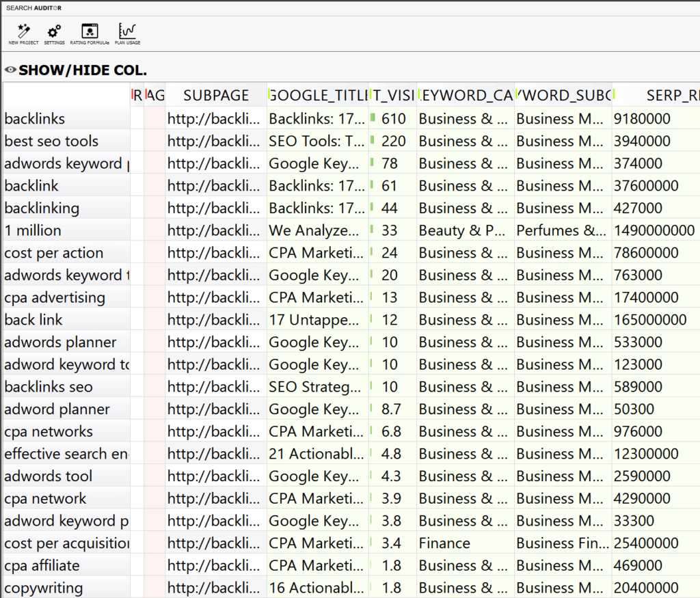
Task: Click subcategory 'Business Fin...' cell
Action: (563, 543)
